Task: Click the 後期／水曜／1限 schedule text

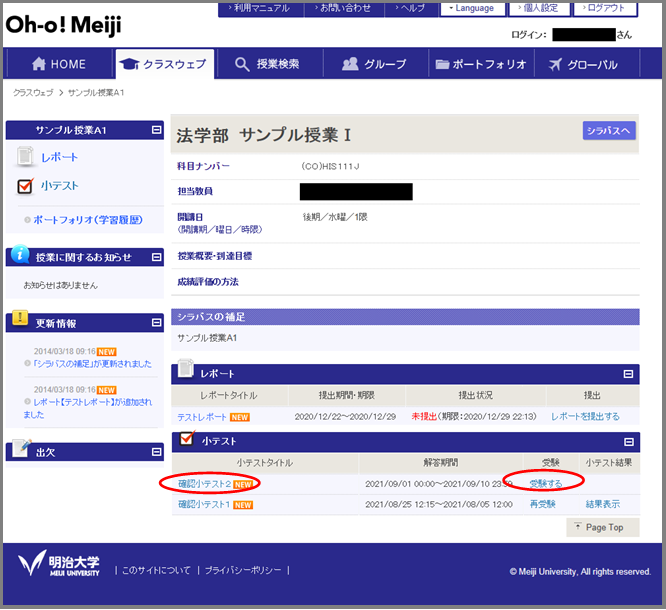Action: pyautogui.click(x=335, y=217)
